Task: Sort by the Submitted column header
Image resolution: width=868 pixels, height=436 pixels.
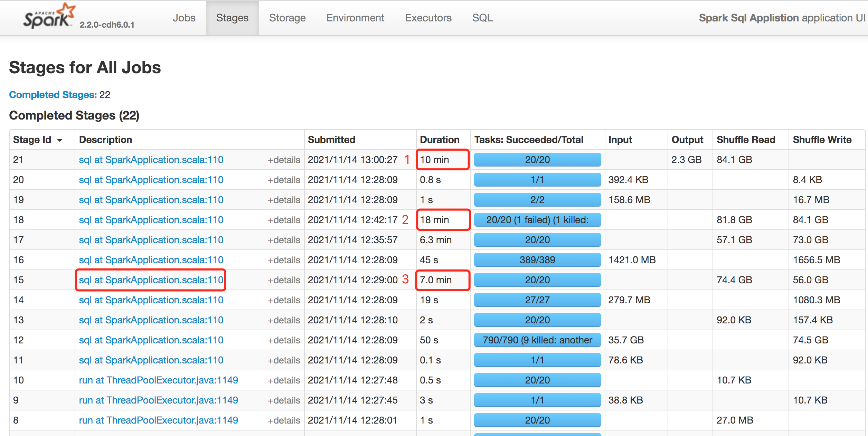Action: [x=331, y=140]
